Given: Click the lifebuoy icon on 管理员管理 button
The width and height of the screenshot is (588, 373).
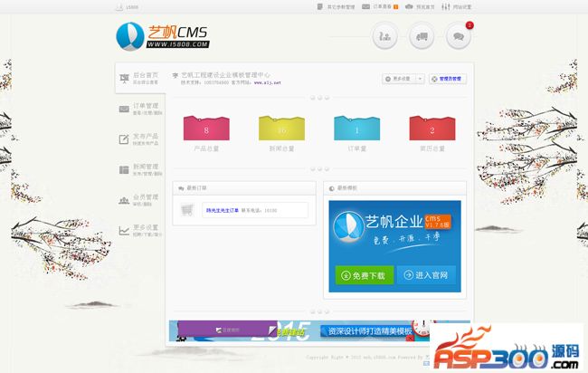Looking at the screenshot, I should click(x=434, y=79).
